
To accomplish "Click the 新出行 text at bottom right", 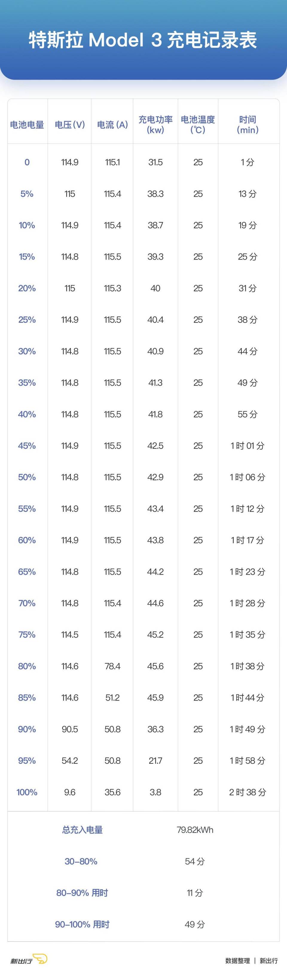I will click(x=269, y=961).
